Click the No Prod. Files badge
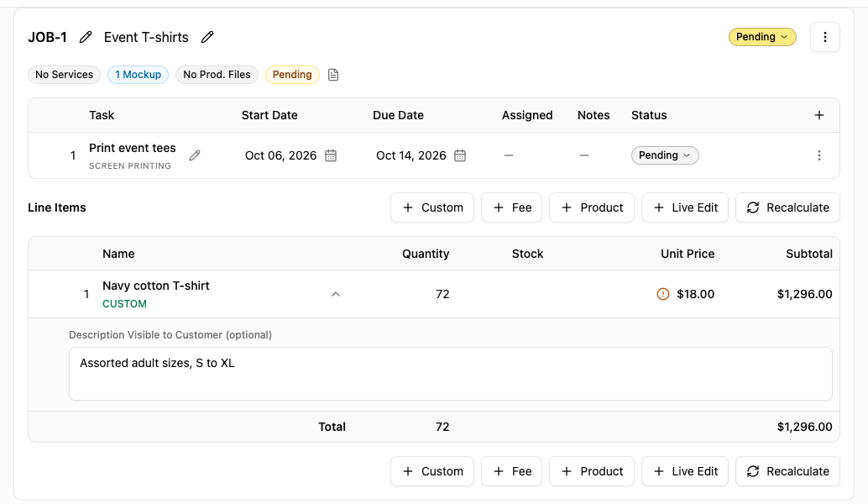Image resolution: width=868 pixels, height=504 pixels. 217,75
